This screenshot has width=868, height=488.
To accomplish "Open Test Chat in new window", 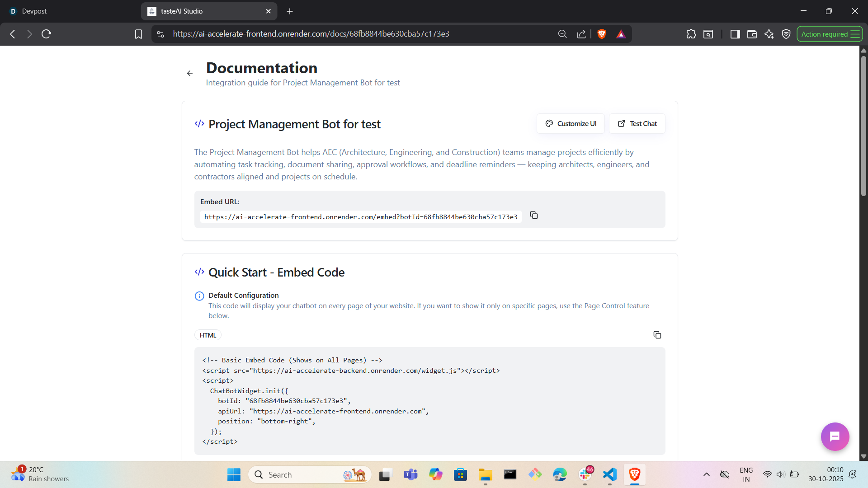I will tap(637, 123).
